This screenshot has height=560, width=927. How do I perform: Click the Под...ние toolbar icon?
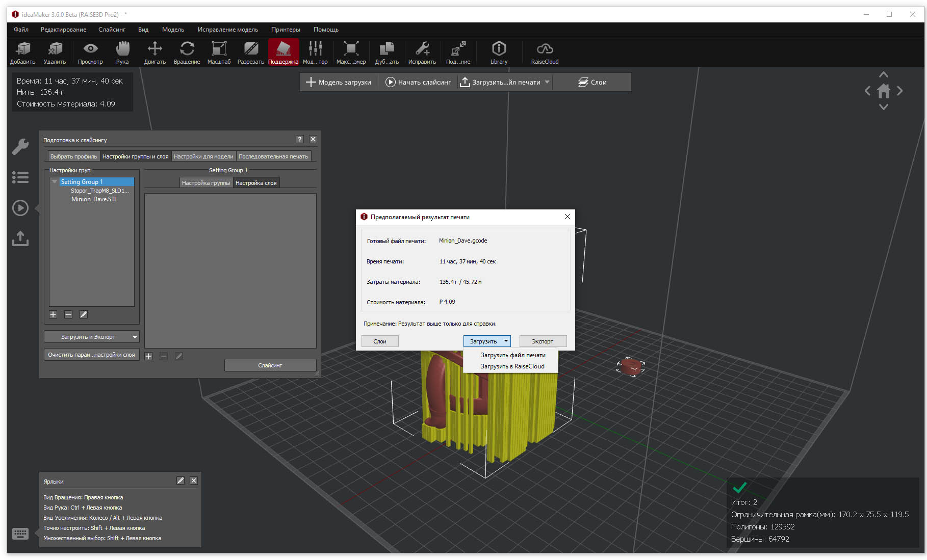tap(458, 53)
